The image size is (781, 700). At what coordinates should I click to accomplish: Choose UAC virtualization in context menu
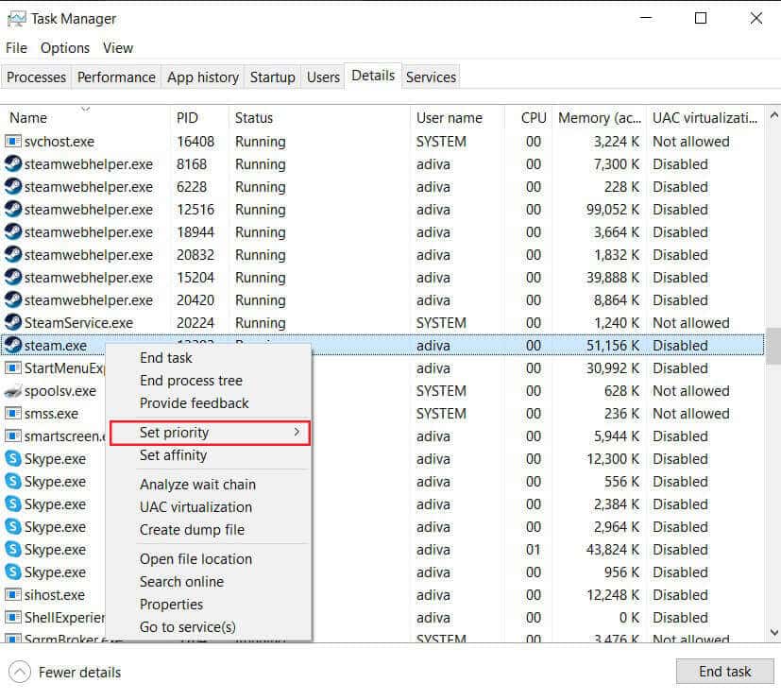[195, 507]
